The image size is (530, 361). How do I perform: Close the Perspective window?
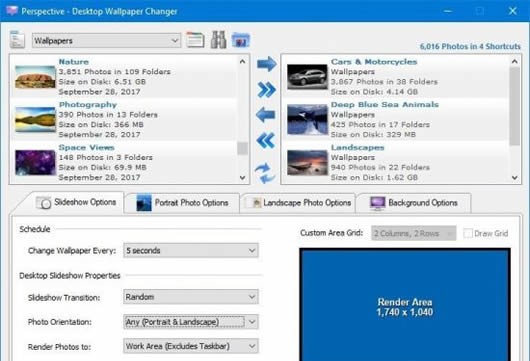point(512,11)
